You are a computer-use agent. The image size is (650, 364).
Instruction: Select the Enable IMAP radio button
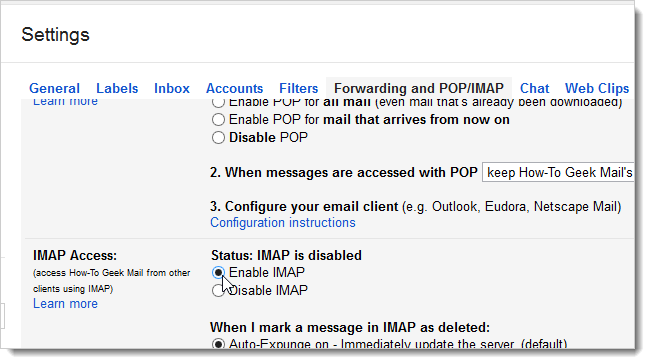coord(218,273)
